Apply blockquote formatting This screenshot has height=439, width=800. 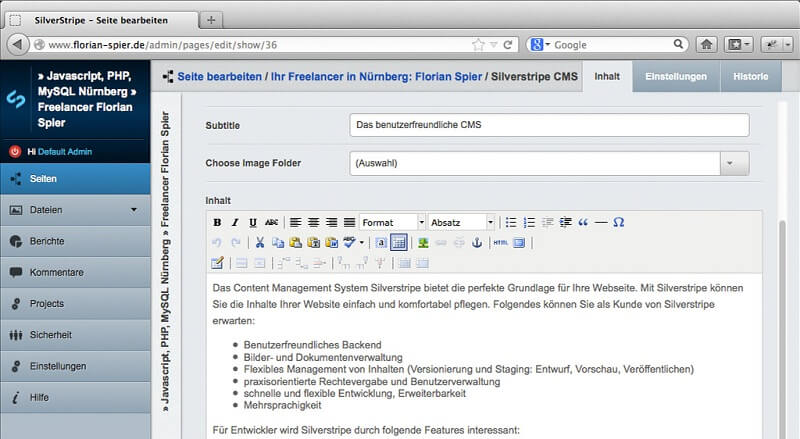(583, 223)
